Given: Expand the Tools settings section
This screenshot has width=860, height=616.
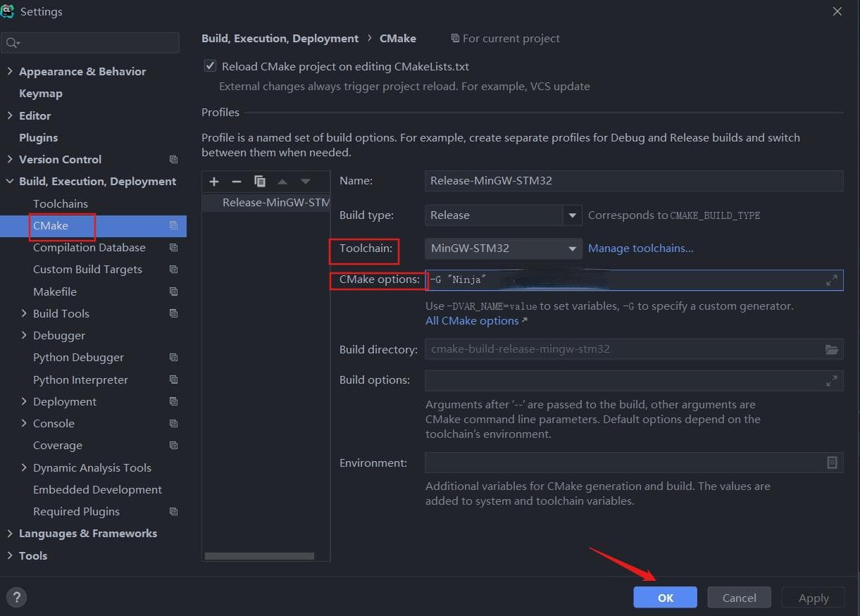Looking at the screenshot, I should [10, 555].
